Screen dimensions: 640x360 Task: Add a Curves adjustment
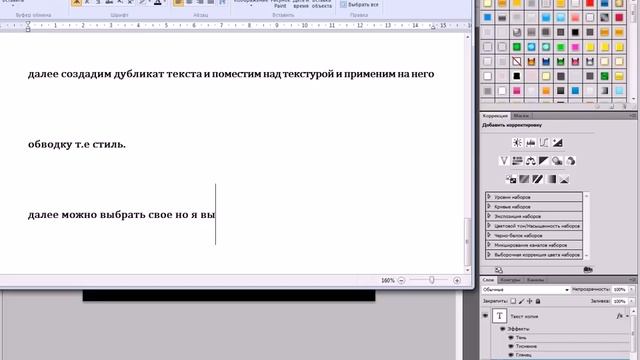[x=544, y=143]
